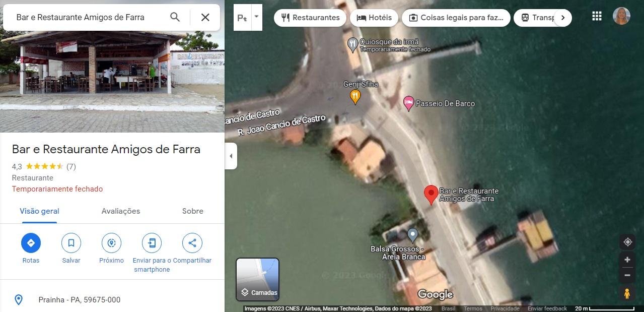Click the Enviar feedback link
This screenshot has width=644, height=312.
[547, 308]
